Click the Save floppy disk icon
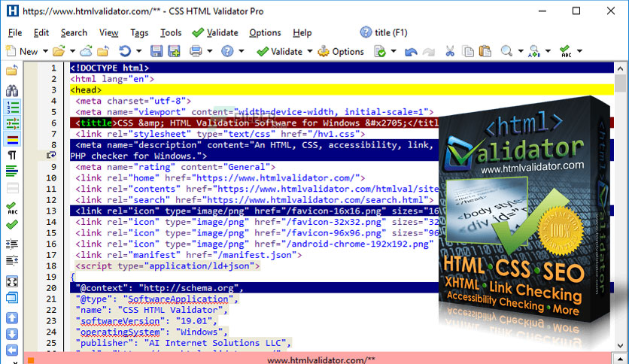 point(156,51)
